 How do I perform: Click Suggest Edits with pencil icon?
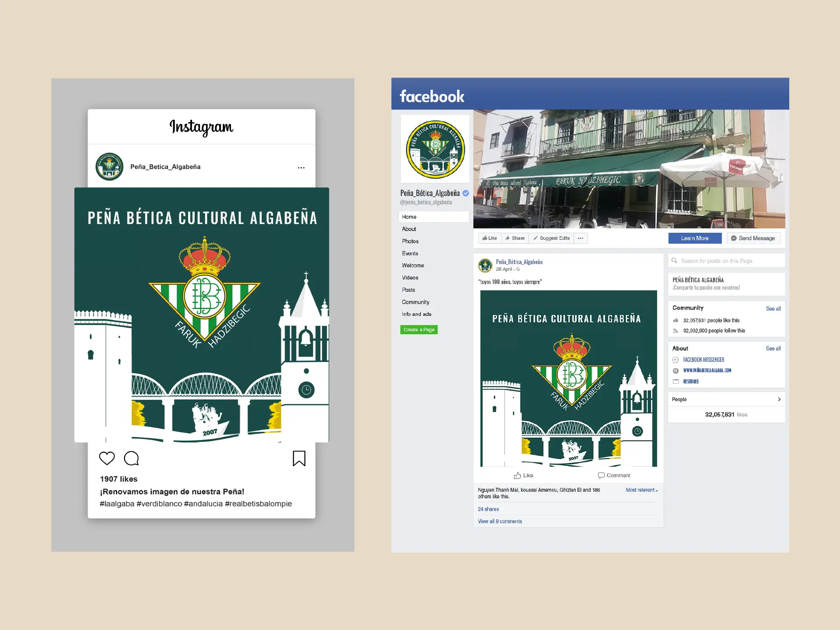tap(551, 238)
